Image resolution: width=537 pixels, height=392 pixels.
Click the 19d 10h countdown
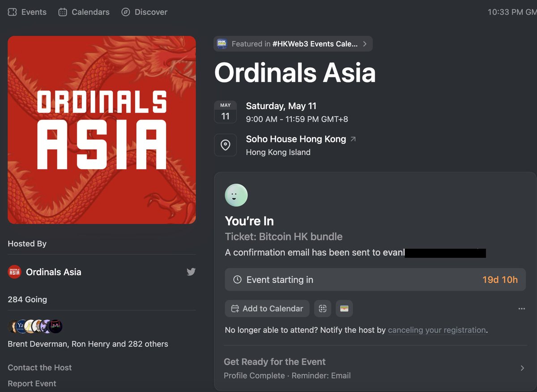point(500,280)
